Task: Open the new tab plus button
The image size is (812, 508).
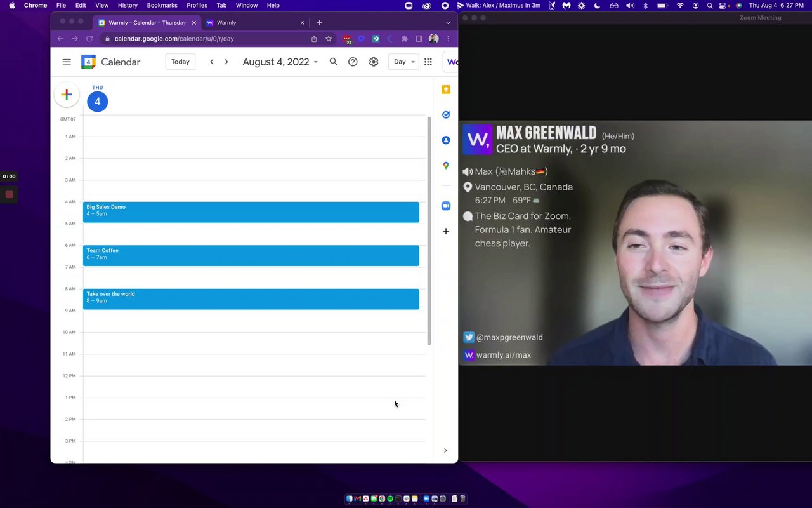Action: point(319,22)
